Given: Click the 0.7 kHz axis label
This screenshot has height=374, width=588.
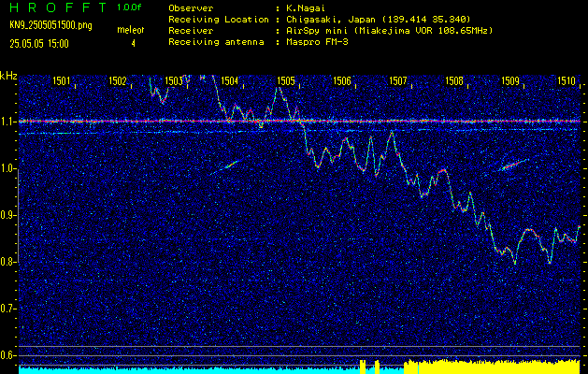Looking at the screenshot, I should click(7, 309).
